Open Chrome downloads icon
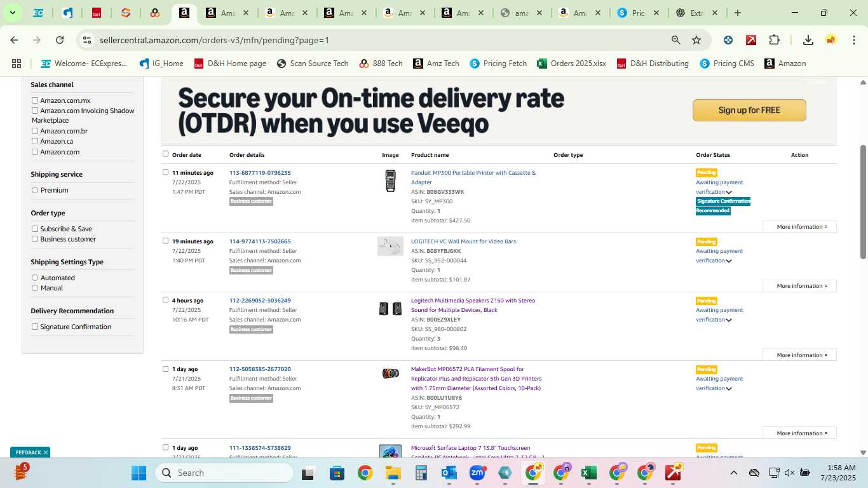This screenshot has height=488, width=868. click(808, 40)
